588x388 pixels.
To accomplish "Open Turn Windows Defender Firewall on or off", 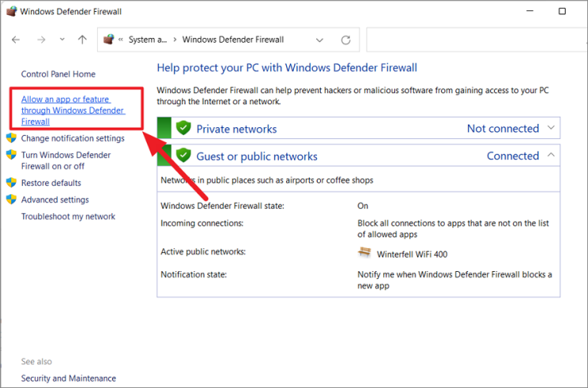I will coord(66,160).
